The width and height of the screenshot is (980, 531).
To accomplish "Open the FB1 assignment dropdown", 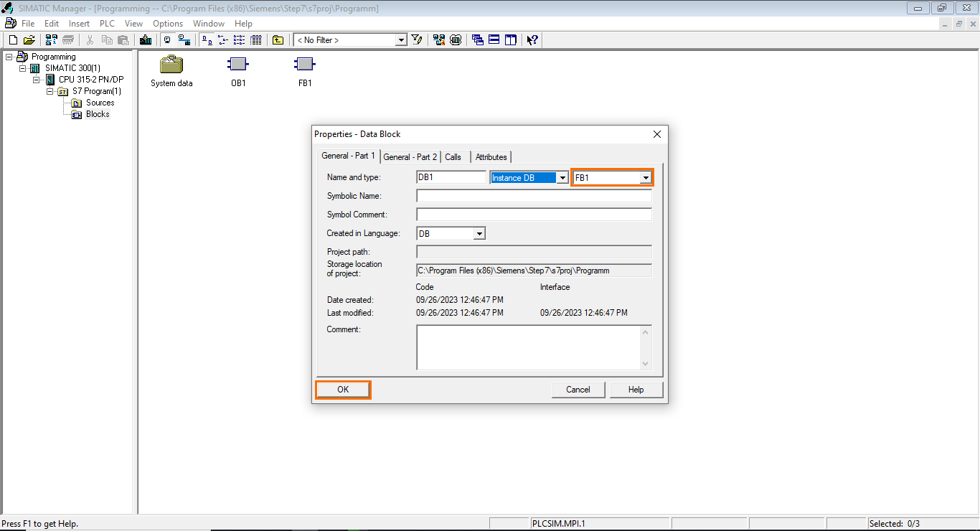I will (646, 177).
